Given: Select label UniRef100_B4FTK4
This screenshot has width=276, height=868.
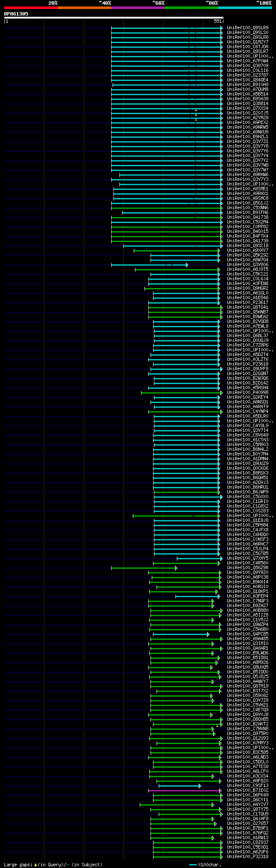Looking at the screenshot, I should (x=248, y=236).
